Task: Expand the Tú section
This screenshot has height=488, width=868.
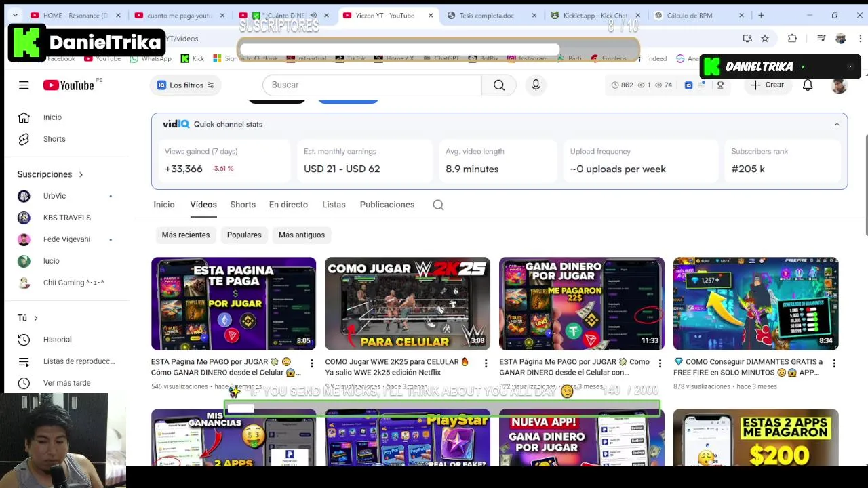Action: tap(28, 318)
